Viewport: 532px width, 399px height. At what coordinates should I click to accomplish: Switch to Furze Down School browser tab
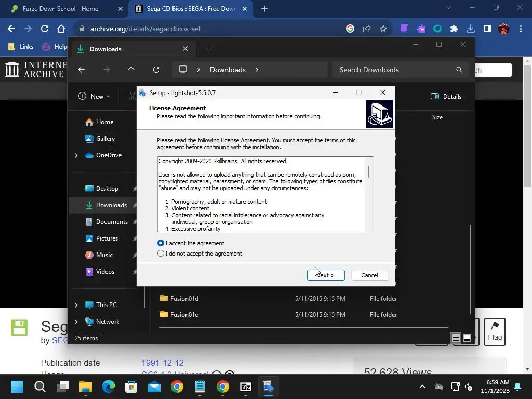tap(63, 9)
